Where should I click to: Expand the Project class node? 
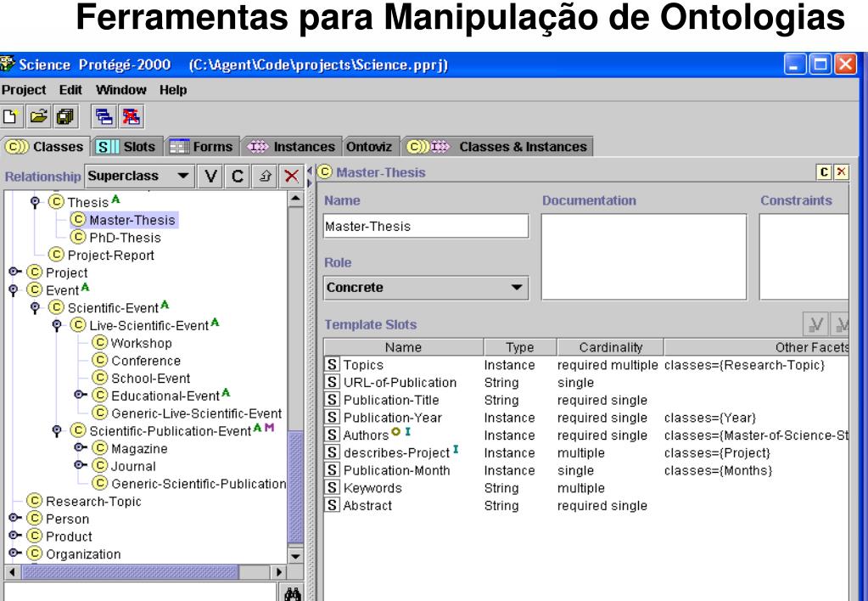tap(14, 272)
